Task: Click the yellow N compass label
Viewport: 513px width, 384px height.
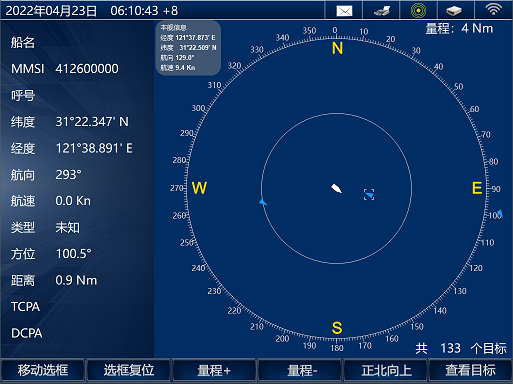Action: click(x=337, y=49)
